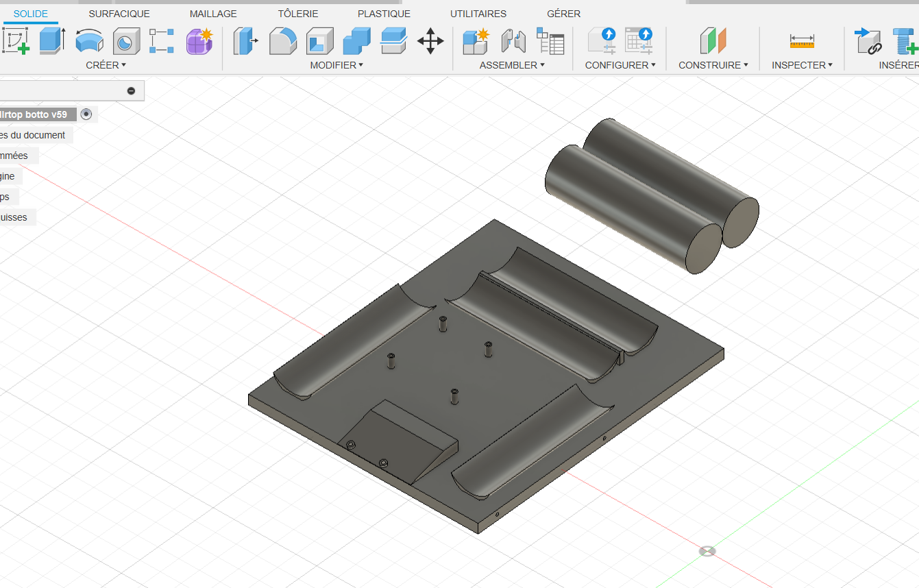This screenshot has height=588, width=919.
Task: Select the 'lrtop botto v59' document node
Action: (x=38, y=114)
